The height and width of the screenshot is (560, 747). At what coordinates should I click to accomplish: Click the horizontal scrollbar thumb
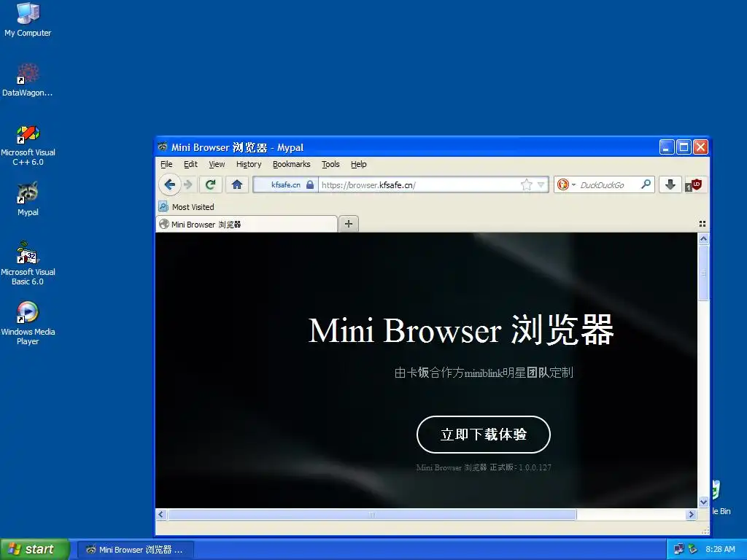point(372,514)
